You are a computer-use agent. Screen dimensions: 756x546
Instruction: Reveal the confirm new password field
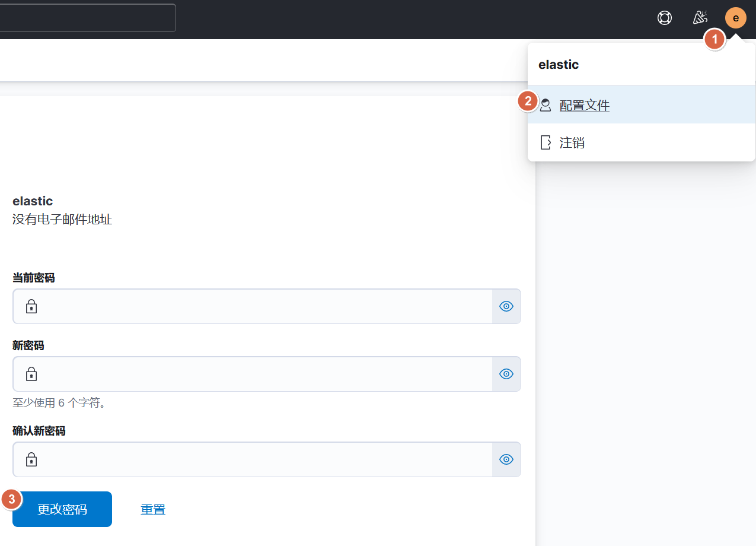(x=506, y=459)
